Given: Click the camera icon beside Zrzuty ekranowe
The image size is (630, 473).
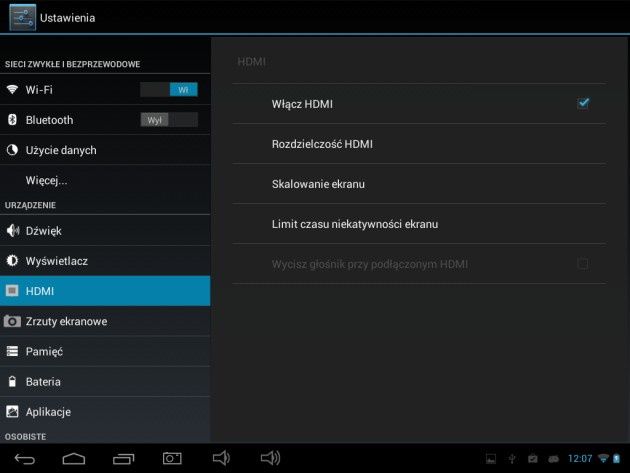Looking at the screenshot, I should pyautogui.click(x=12, y=321).
